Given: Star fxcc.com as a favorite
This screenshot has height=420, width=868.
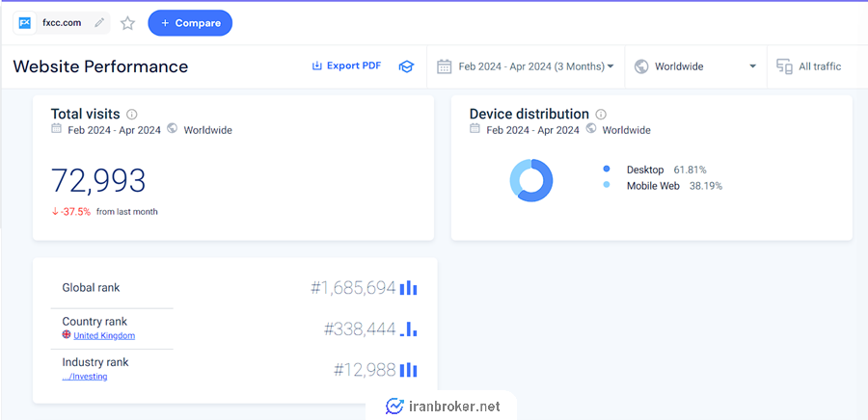Looking at the screenshot, I should [127, 23].
